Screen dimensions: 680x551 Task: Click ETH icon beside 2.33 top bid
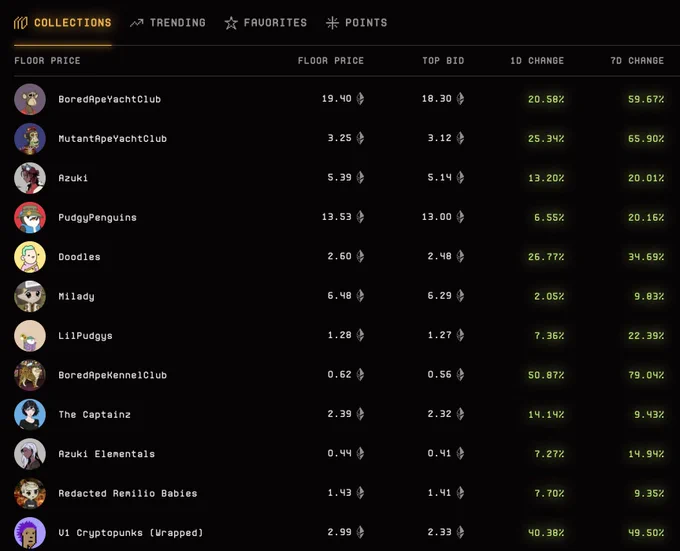460,532
